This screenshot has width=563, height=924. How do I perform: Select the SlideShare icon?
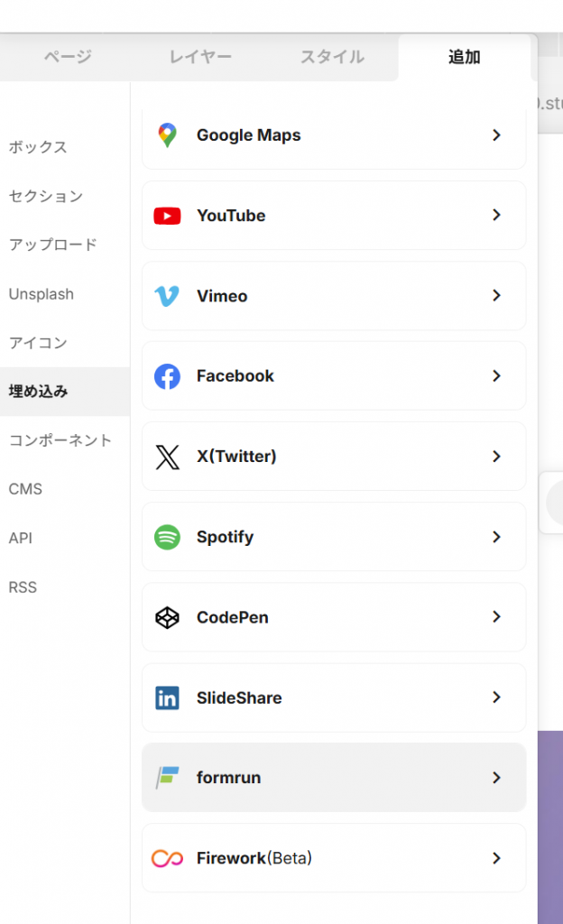click(169, 698)
